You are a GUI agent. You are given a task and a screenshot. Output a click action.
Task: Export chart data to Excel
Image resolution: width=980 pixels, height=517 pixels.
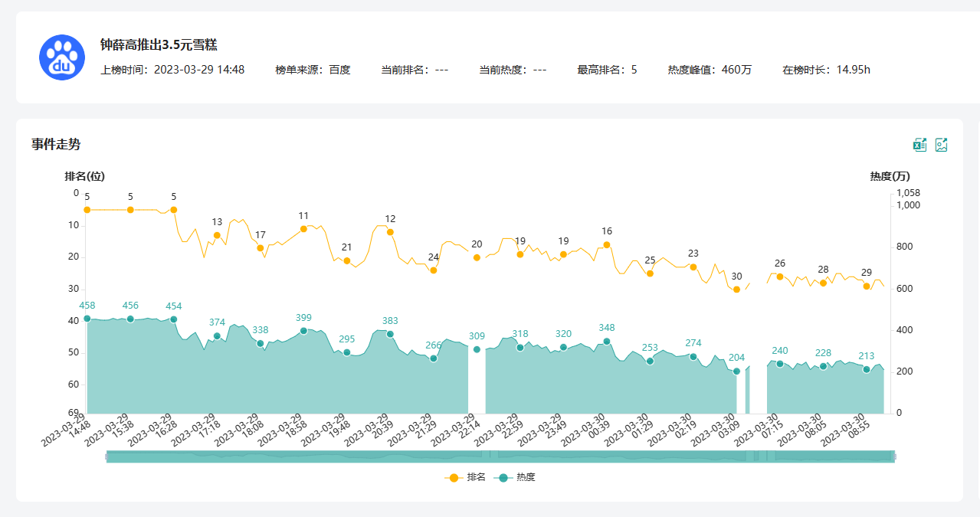pyautogui.click(x=919, y=145)
